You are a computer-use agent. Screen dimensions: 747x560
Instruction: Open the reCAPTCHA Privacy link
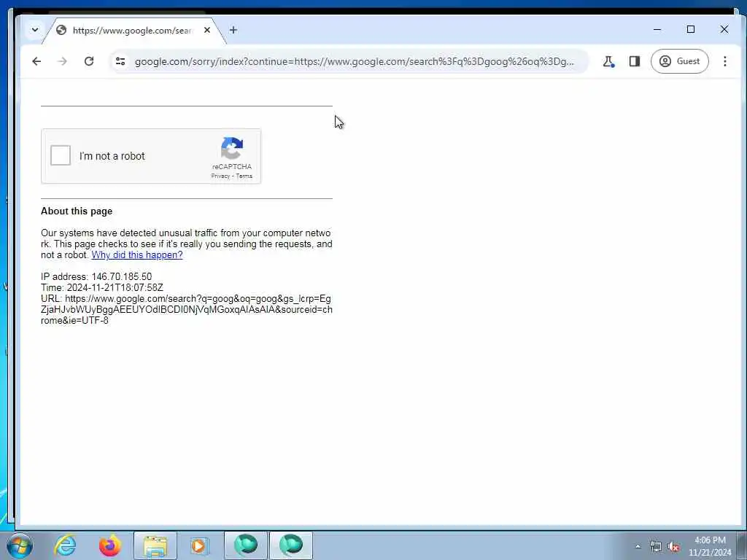220,176
